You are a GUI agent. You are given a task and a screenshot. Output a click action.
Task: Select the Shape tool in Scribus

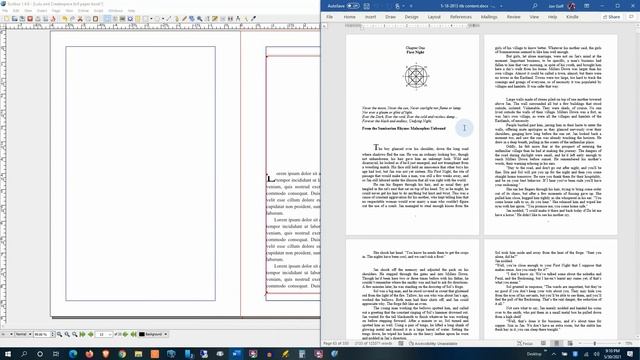click(x=146, y=18)
